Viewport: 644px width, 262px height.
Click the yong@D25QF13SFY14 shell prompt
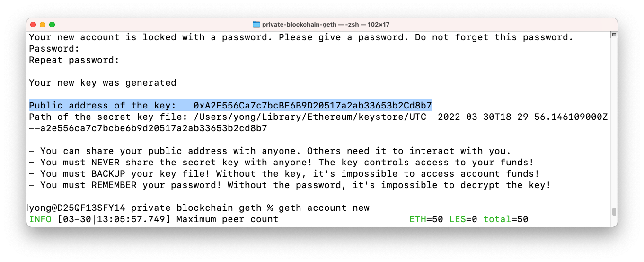(78, 208)
